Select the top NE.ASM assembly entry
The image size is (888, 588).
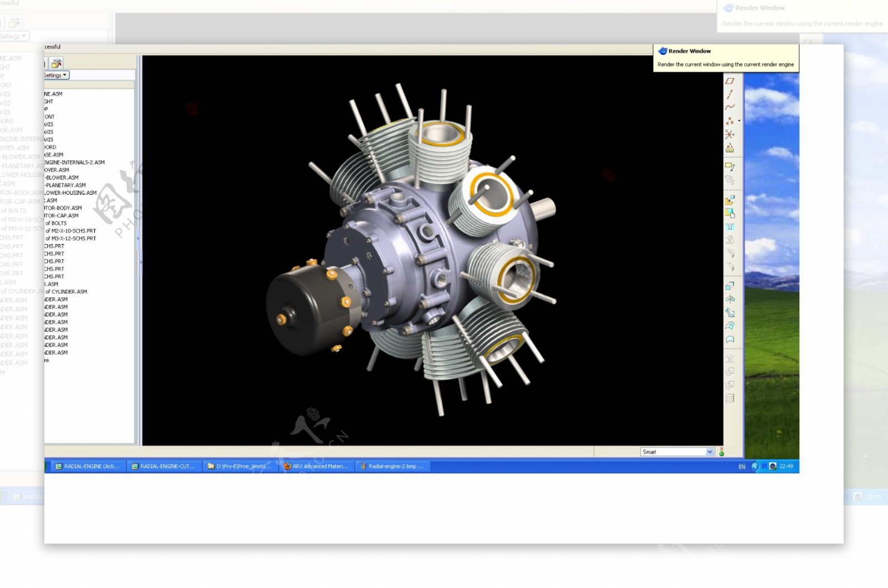point(53,94)
